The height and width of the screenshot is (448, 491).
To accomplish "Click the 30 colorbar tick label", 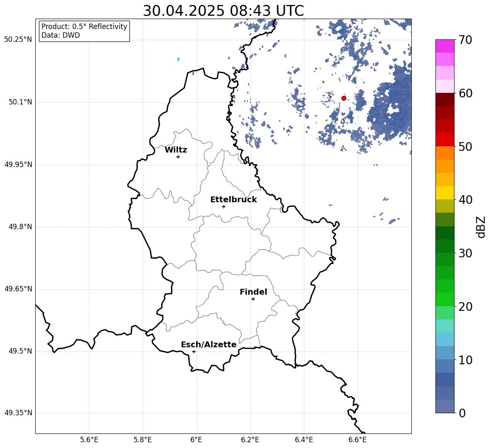I will (x=465, y=253).
